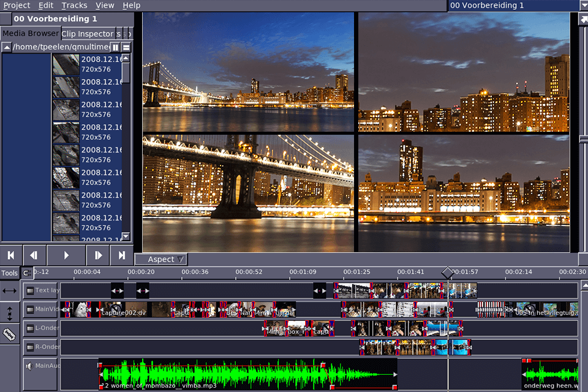Switch media browser to list view
The width and height of the screenshot is (588, 392).
tap(126, 47)
